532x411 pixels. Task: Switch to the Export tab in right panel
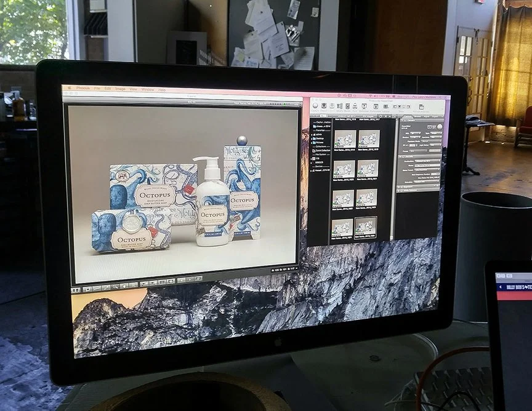435,117
